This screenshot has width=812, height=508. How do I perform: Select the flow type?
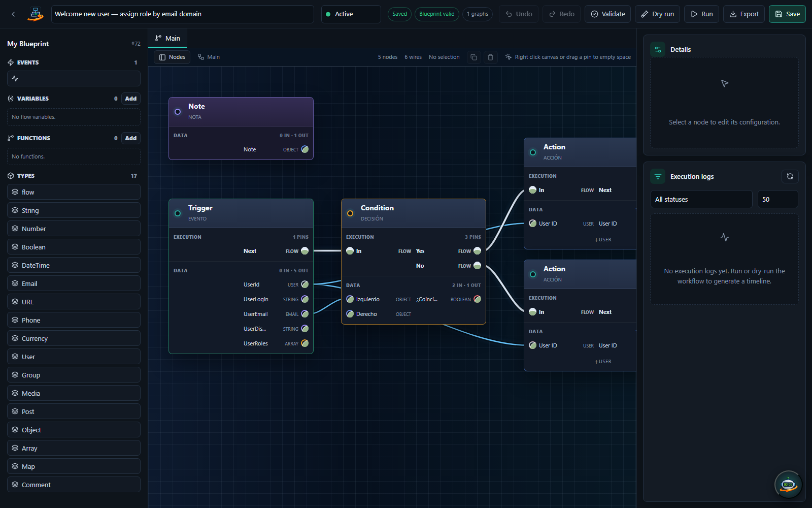(x=74, y=192)
